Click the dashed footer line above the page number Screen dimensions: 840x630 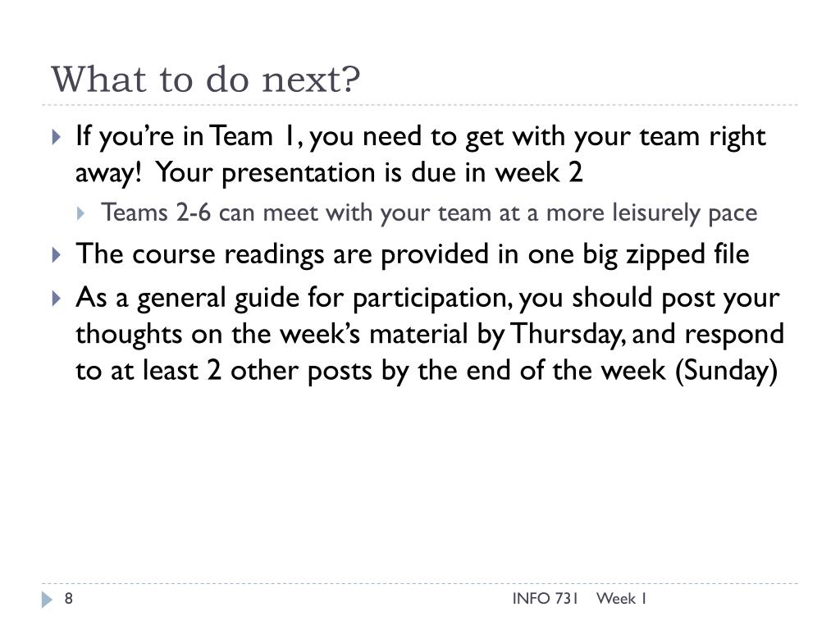[x=420, y=583]
